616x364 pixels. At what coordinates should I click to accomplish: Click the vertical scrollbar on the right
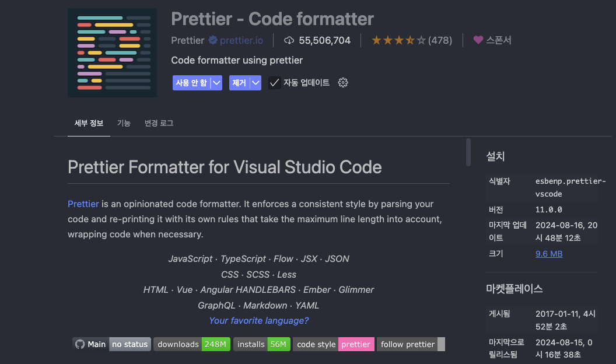(468, 152)
